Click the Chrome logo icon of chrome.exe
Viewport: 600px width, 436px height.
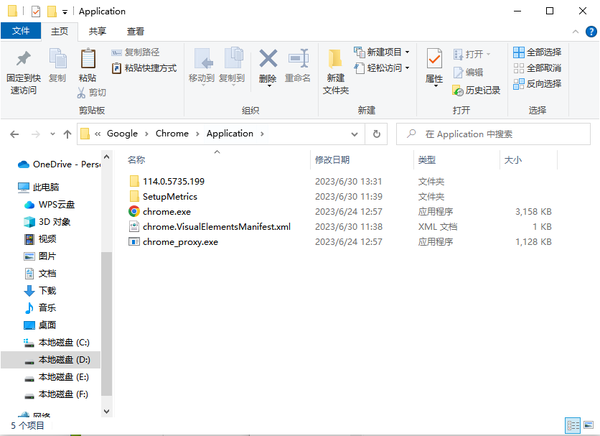click(x=134, y=211)
